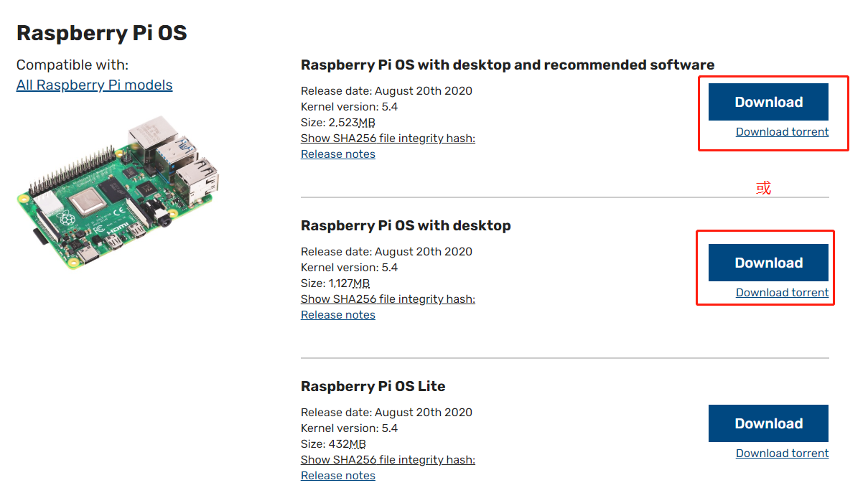The width and height of the screenshot is (868, 498).
Task: Get the torrent for the 1,127MB desktop image
Action: pos(782,292)
